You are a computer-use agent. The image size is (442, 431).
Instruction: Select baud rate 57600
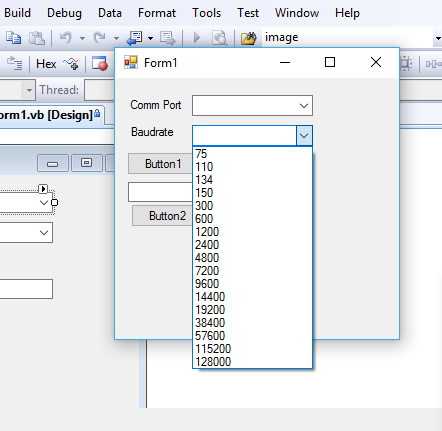[253, 336]
